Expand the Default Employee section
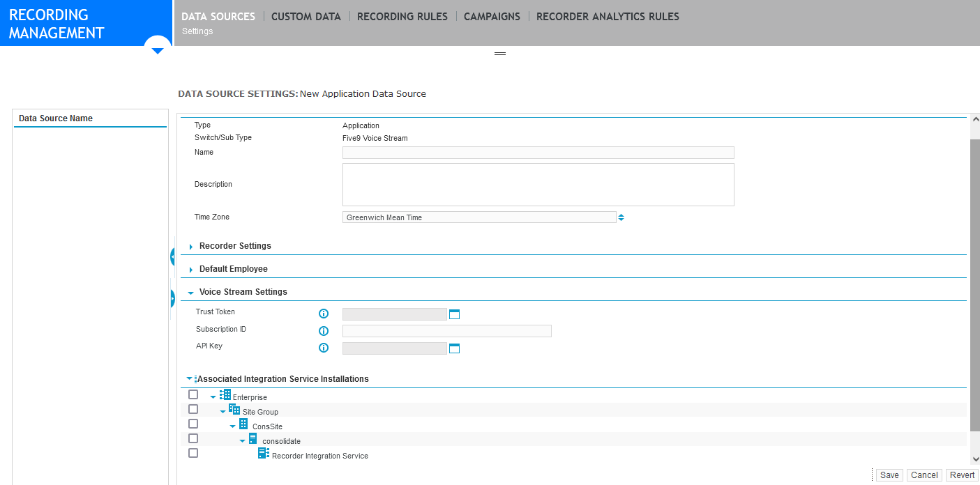980x485 pixels. click(190, 268)
